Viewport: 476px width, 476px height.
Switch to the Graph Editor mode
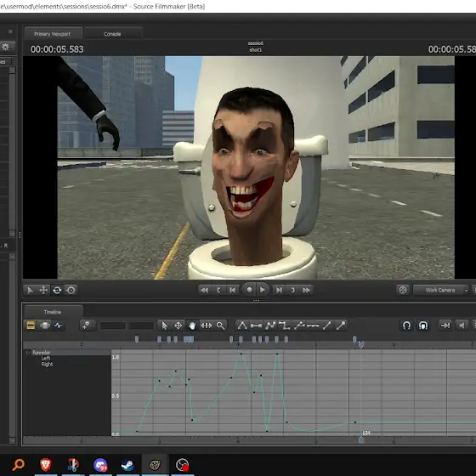tap(59, 326)
